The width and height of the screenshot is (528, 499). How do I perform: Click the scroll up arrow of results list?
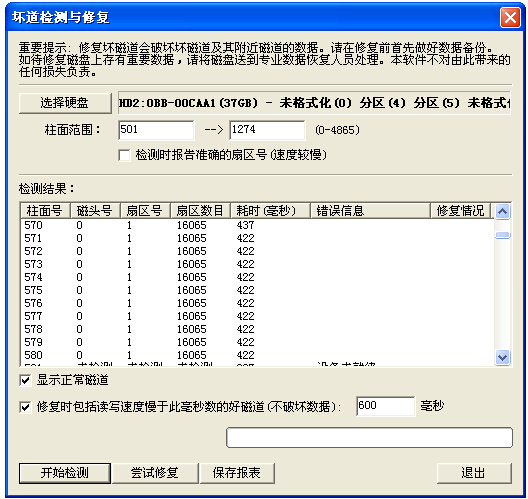(503, 211)
